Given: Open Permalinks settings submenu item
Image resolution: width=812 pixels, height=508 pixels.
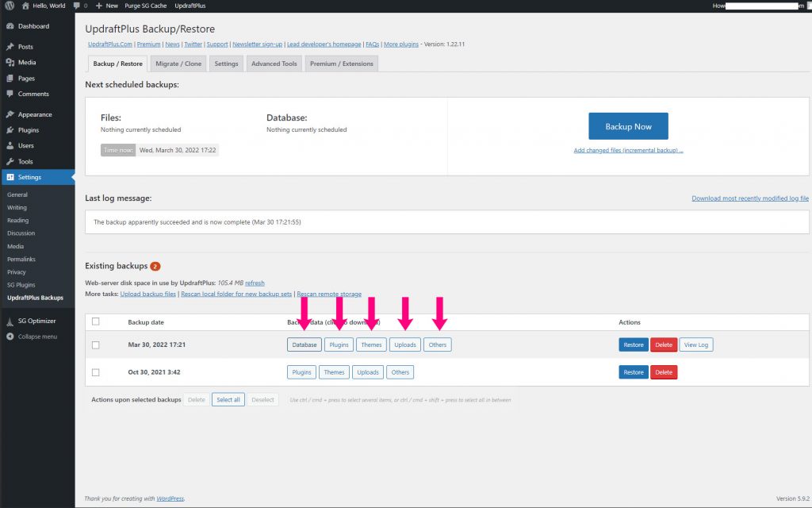Looking at the screenshot, I should (x=21, y=260).
